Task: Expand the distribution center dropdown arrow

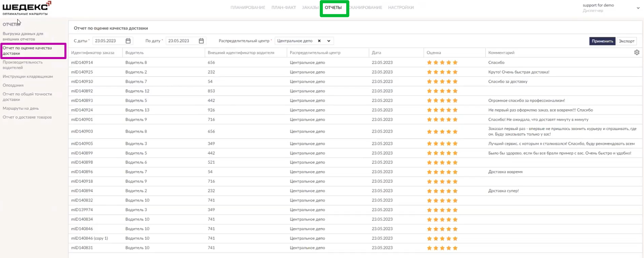Action: coord(329,41)
